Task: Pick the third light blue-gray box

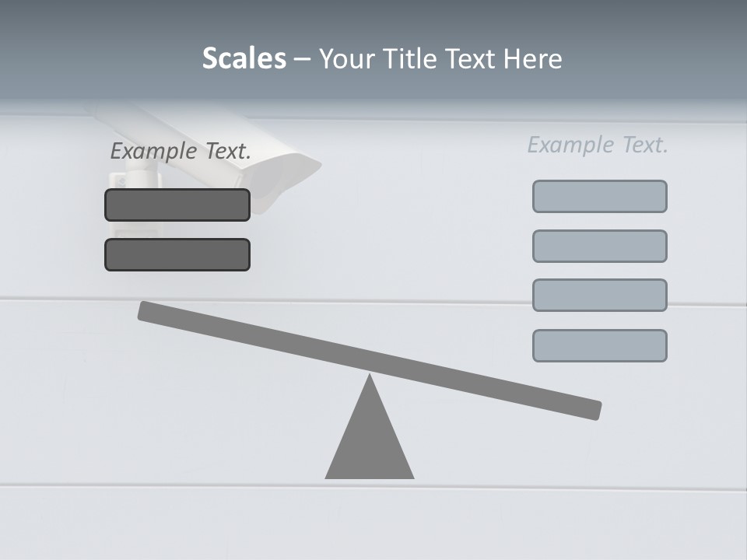Action: click(599, 295)
